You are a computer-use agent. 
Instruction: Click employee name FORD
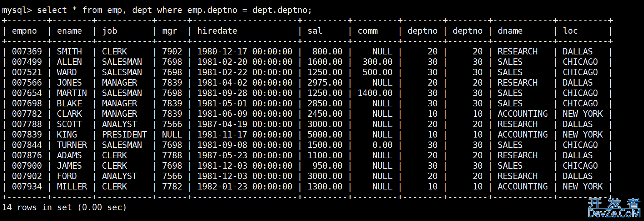67,176
